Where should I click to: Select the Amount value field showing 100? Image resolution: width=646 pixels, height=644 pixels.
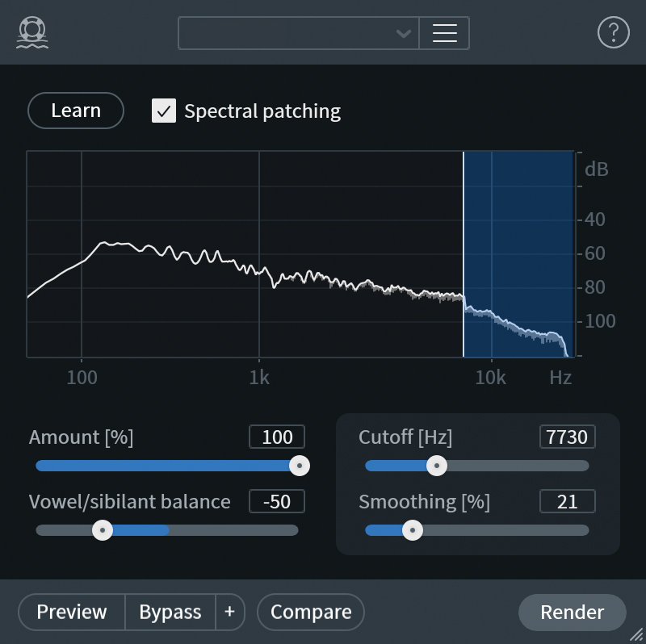276,437
